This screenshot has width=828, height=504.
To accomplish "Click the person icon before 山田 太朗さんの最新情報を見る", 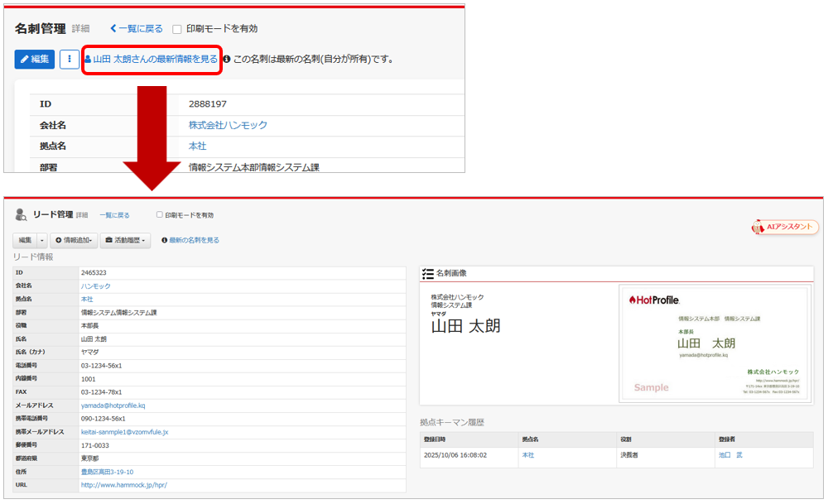I will click(x=88, y=60).
